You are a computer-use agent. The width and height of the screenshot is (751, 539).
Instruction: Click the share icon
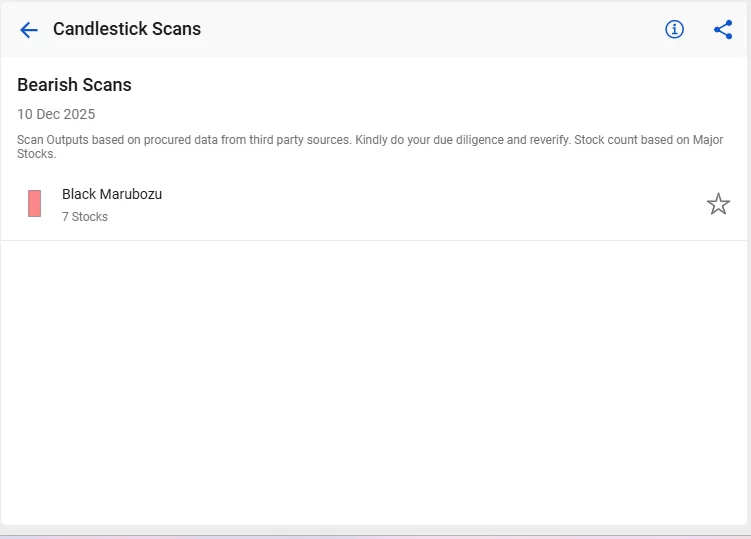coord(723,30)
